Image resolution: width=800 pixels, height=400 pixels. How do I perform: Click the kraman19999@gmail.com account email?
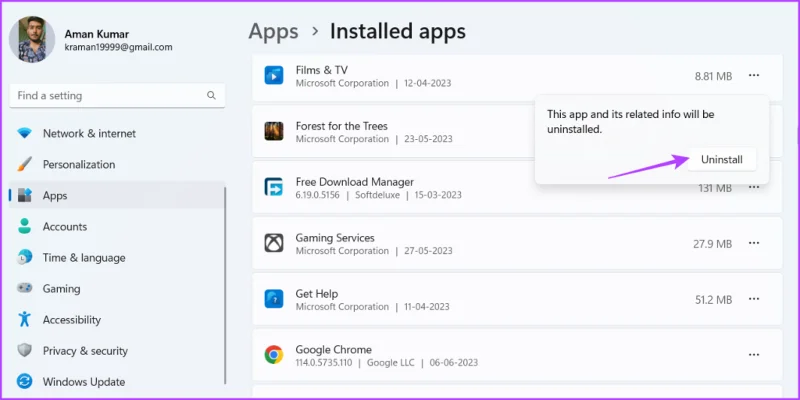click(118, 47)
